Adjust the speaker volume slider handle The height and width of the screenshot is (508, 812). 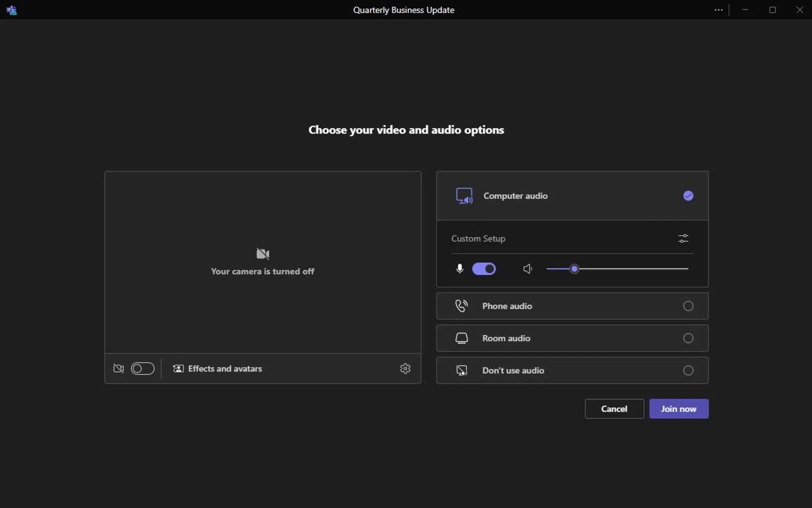tap(574, 269)
